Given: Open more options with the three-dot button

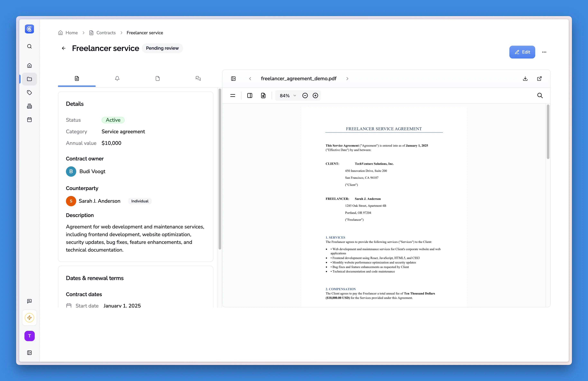Looking at the screenshot, I should pos(544,52).
